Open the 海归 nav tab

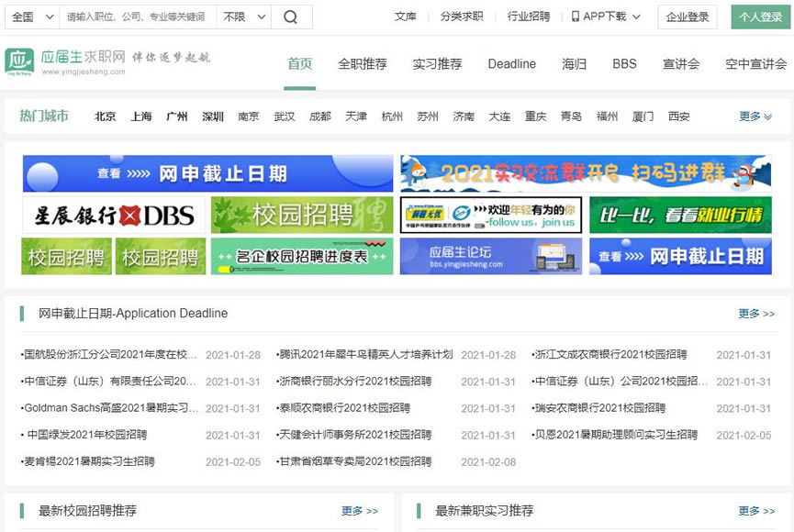pyautogui.click(x=575, y=64)
